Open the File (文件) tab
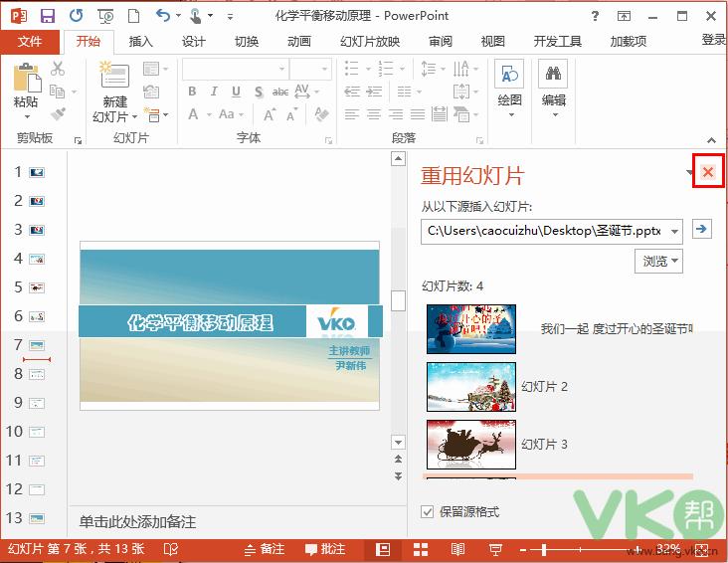Viewport: 728px width, 563px height. coord(30,42)
